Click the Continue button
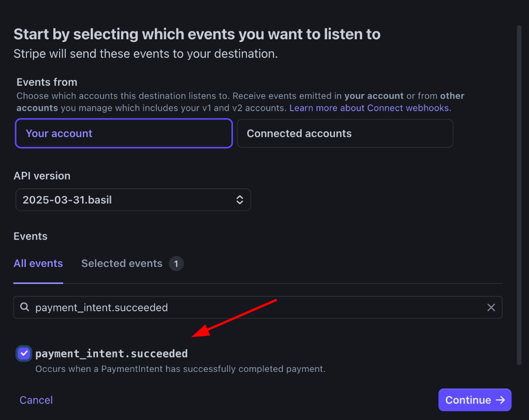This screenshot has width=529, height=420. click(x=475, y=400)
